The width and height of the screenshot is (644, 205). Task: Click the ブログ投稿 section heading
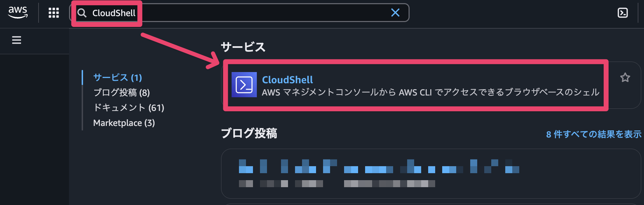[x=249, y=133]
